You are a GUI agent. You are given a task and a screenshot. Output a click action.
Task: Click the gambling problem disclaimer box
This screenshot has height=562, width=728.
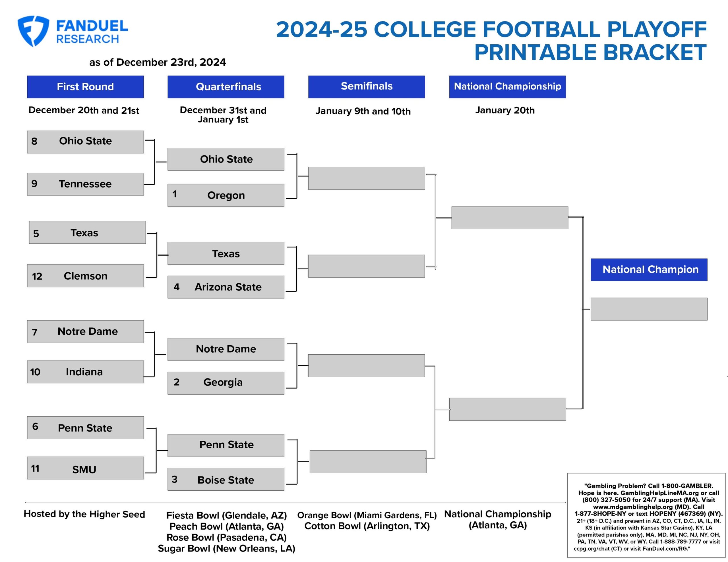coord(646,515)
